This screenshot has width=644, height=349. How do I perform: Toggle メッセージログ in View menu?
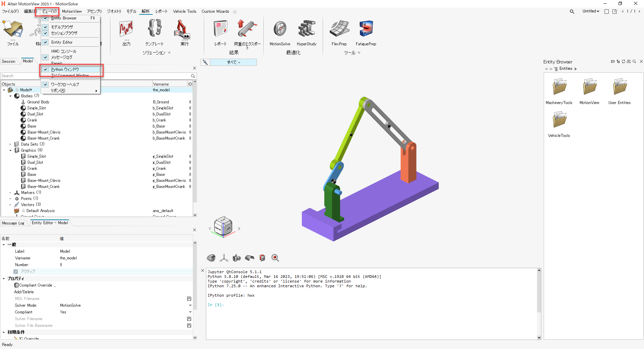click(70, 57)
